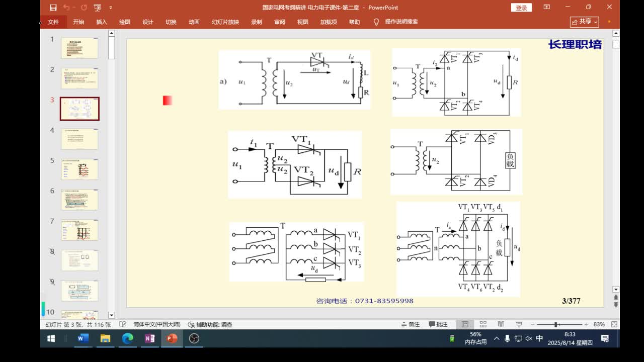
Task: Toggle the 备注 notes pane
Action: tap(411, 325)
